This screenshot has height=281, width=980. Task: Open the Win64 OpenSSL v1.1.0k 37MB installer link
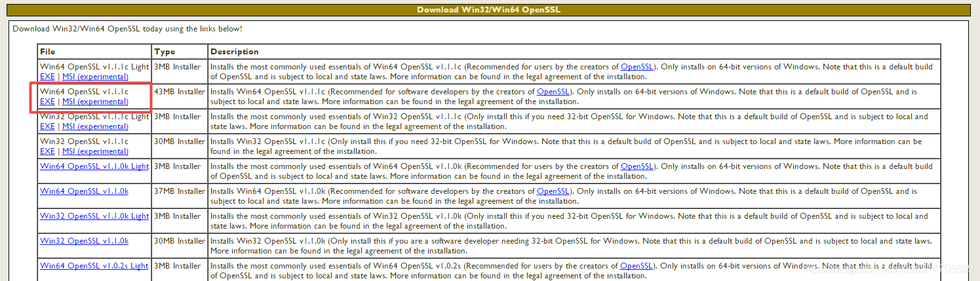84,191
